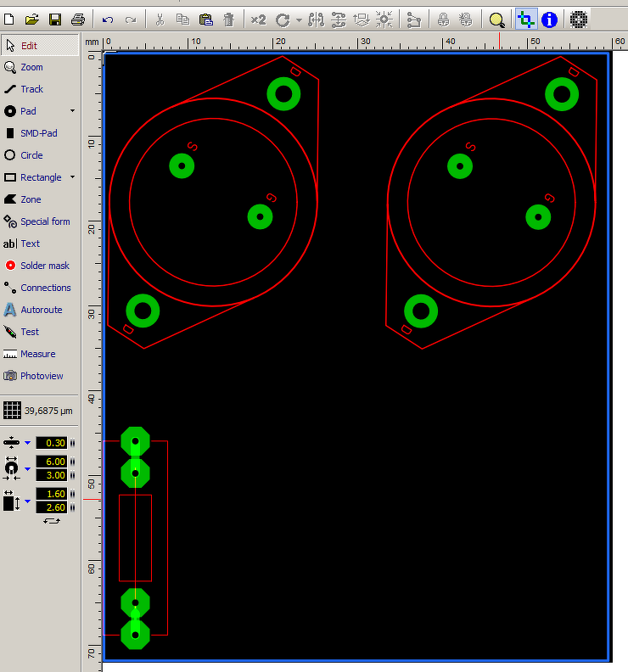This screenshot has width=628, height=672.
Task: Select the Measure tool
Action: [40, 354]
